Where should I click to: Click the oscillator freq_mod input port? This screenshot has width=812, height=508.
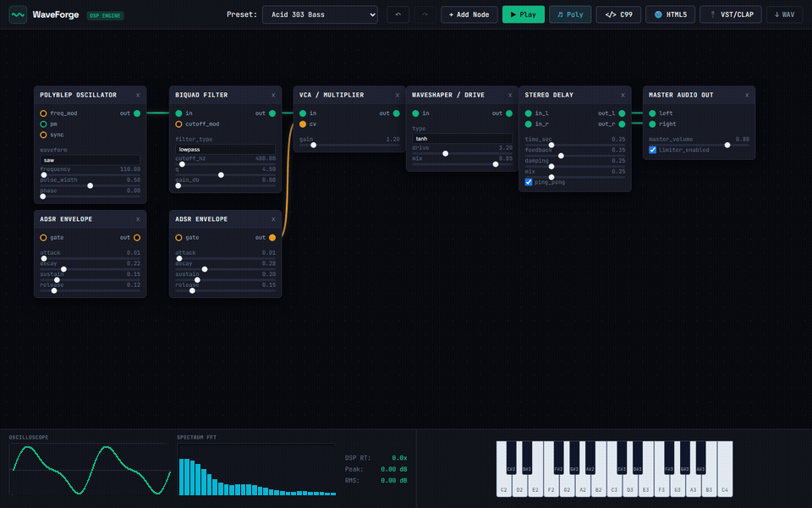[x=43, y=113]
